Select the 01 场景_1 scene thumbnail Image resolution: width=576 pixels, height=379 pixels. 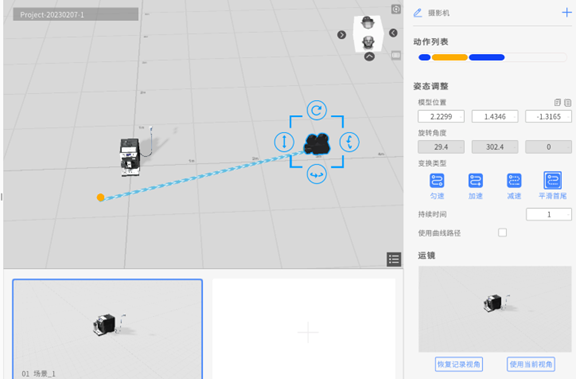(107, 329)
